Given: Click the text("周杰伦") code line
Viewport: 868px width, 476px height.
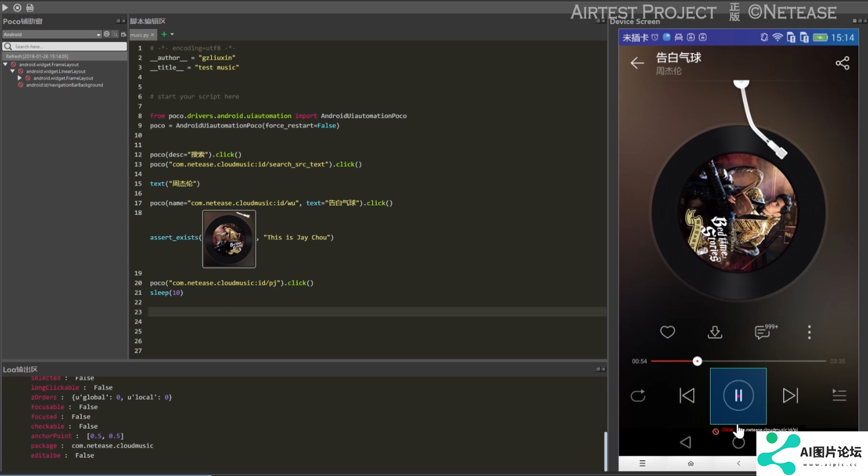Looking at the screenshot, I should tap(175, 184).
